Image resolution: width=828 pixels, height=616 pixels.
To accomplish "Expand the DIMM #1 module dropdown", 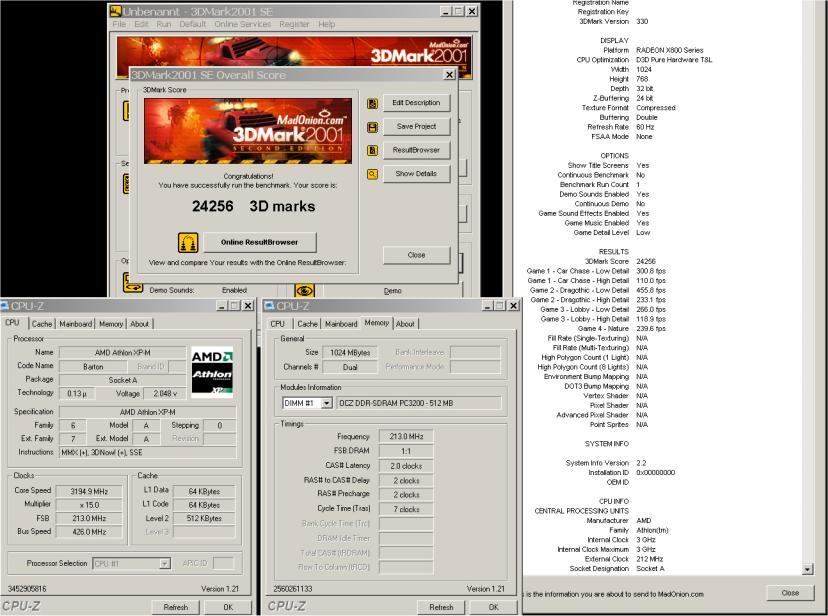I will (327, 403).
